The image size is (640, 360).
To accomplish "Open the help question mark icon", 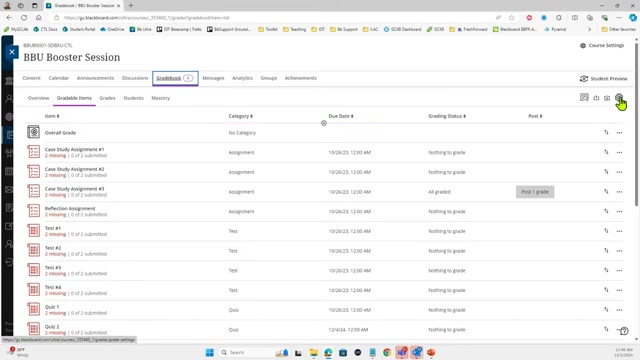I will (x=624, y=331).
